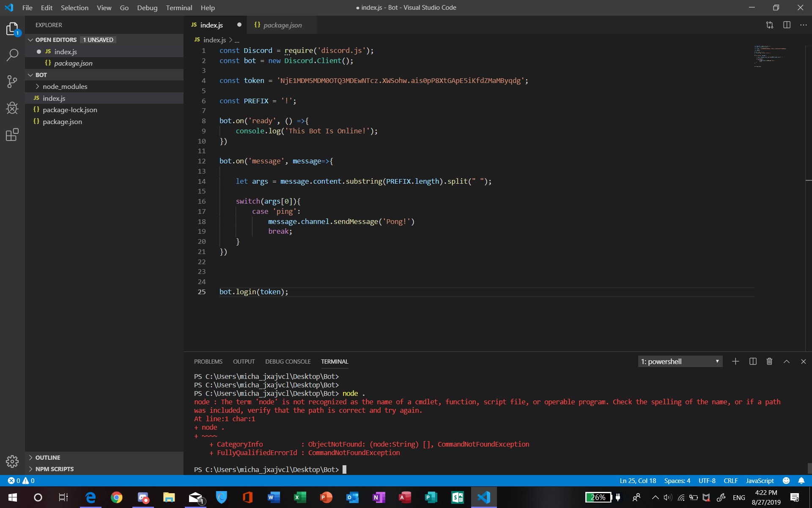The width and height of the screenshot is (812, 508).
Task: Expand the node_modules folder
Action: (65, 86)
